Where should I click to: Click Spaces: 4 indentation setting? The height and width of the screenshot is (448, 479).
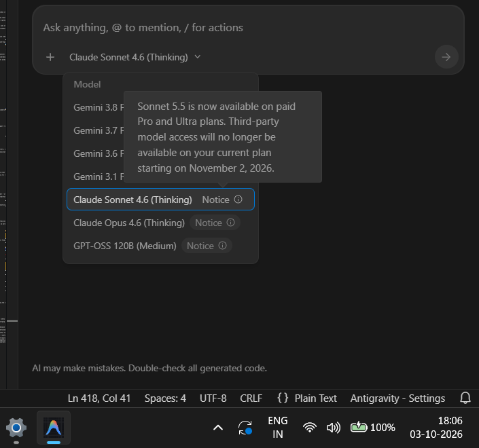[x=165, y=398]
